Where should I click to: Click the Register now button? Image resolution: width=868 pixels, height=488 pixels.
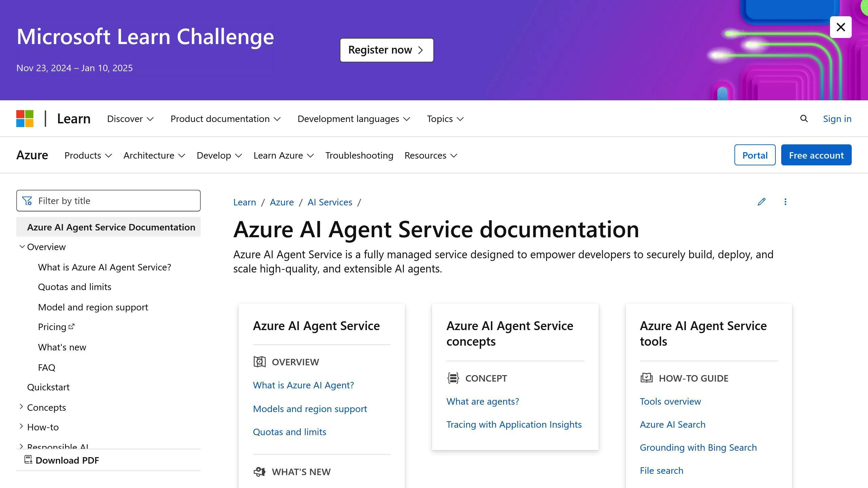(386, 49)
